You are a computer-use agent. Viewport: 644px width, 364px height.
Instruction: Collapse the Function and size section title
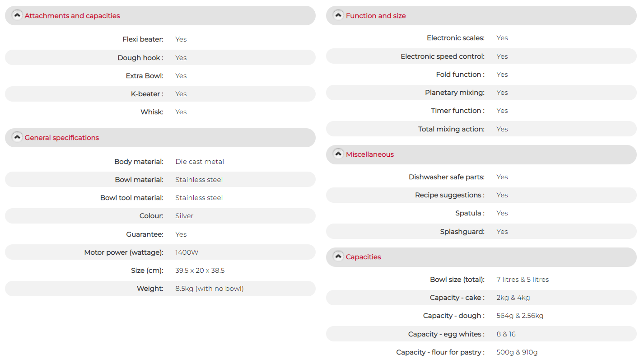376,16
